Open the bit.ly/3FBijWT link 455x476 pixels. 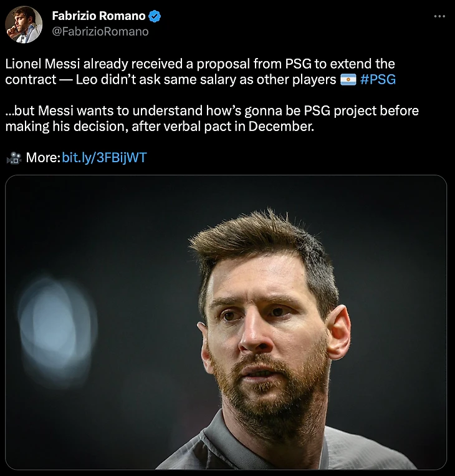coord(105,158)
